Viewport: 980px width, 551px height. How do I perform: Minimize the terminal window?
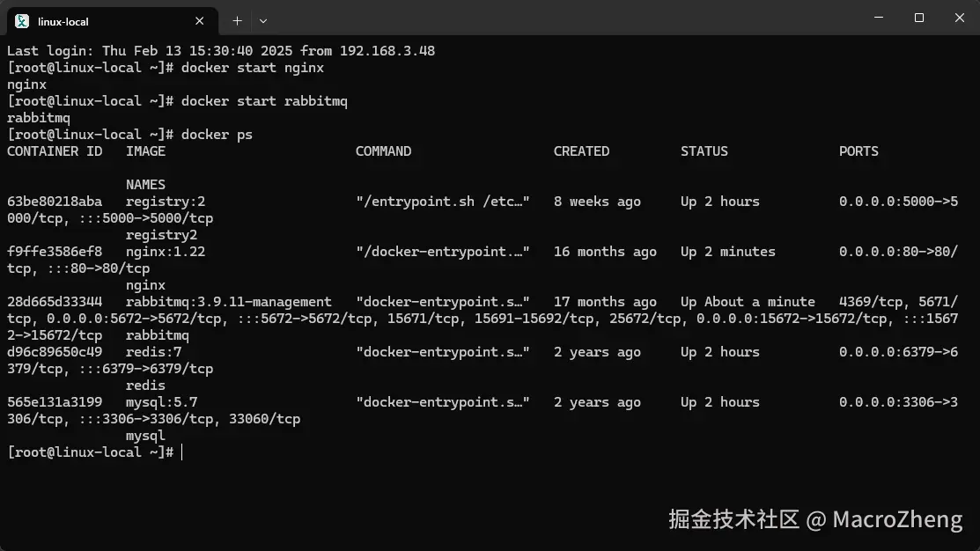tap(879, 18)
